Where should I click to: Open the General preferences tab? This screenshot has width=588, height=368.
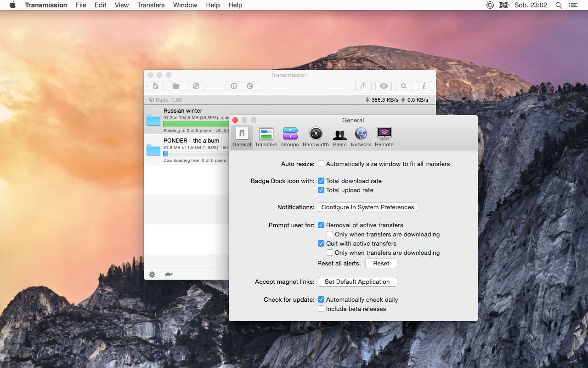click(x=242, y=137)
